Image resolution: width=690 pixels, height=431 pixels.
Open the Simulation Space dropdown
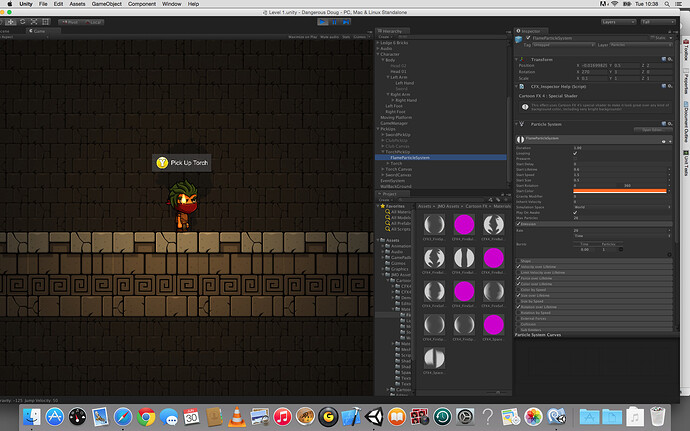(623, 207)
